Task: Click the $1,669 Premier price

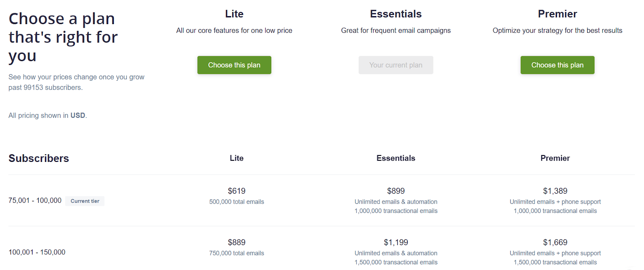Action: (x=555, y=242)
